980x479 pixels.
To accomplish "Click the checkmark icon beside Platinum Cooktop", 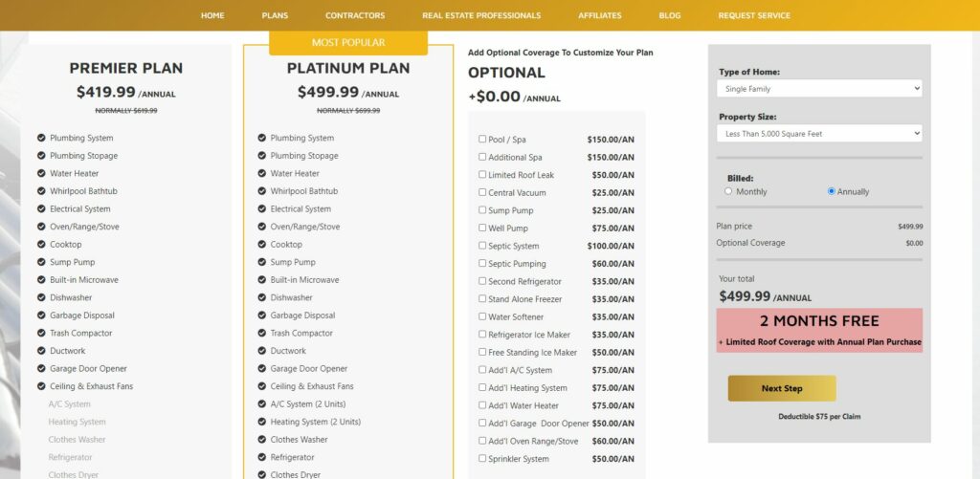I will tap(262, 244).
